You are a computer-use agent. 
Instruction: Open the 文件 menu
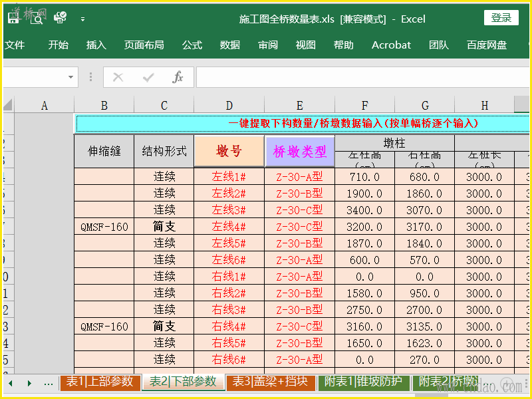tap(15, 45)
